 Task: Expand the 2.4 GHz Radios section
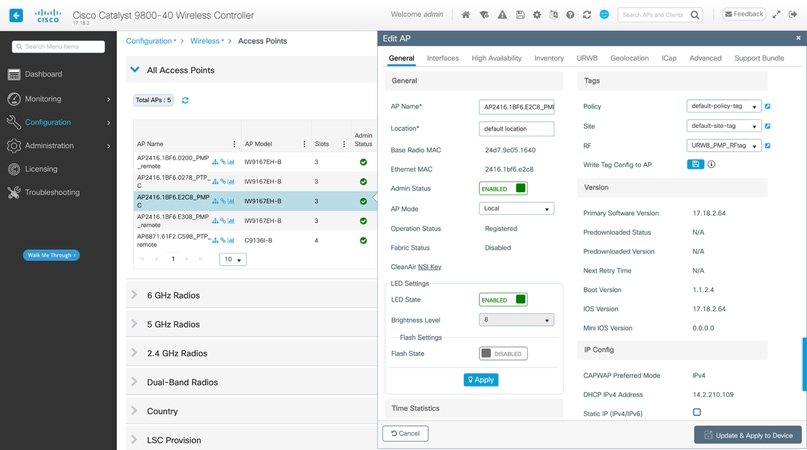(x=134, y=353)
